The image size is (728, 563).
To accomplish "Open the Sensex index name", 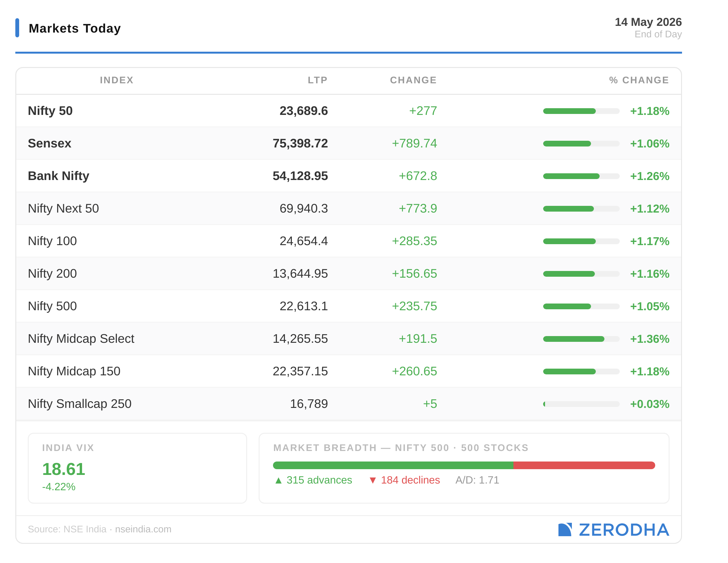I will tap(50, 143).
